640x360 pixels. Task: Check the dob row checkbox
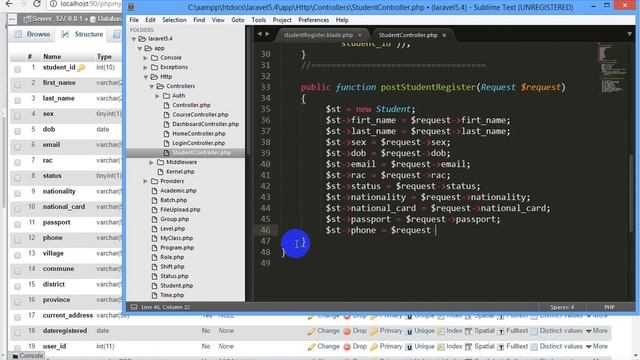18,131
